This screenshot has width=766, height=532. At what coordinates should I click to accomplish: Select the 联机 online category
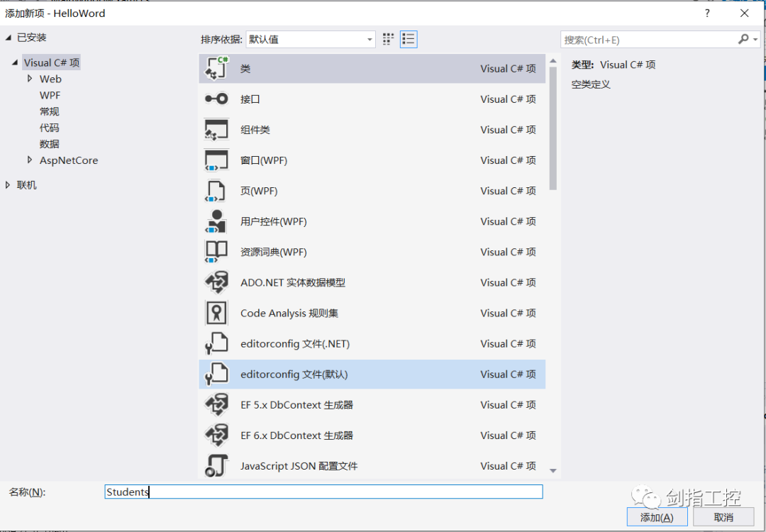coord(26,184)
